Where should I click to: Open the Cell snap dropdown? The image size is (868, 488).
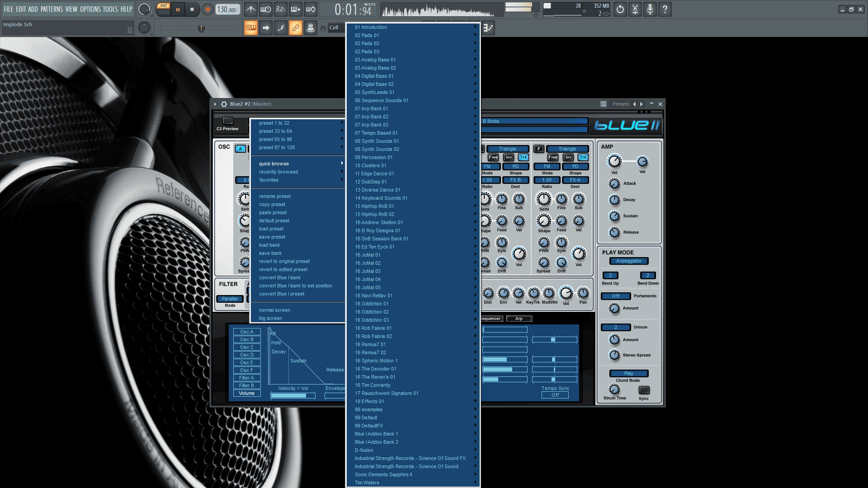(335, 28)
